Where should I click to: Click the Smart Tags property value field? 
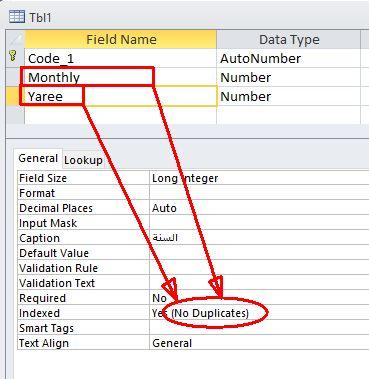tap(259, 328)
